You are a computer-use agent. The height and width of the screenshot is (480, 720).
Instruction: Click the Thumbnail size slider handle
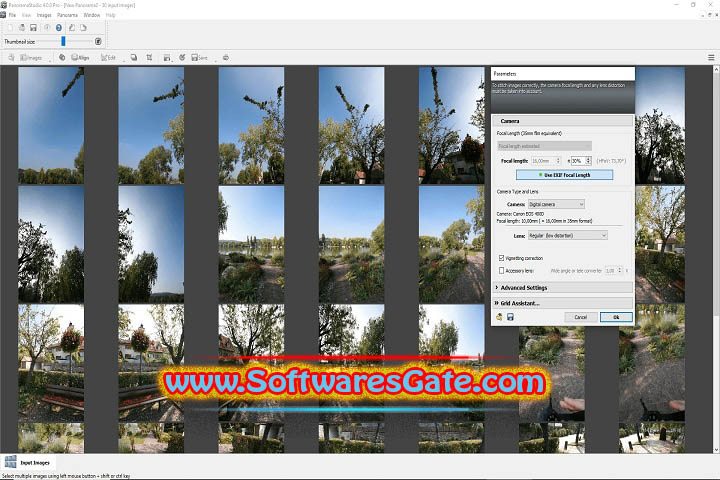pos(63,41)
